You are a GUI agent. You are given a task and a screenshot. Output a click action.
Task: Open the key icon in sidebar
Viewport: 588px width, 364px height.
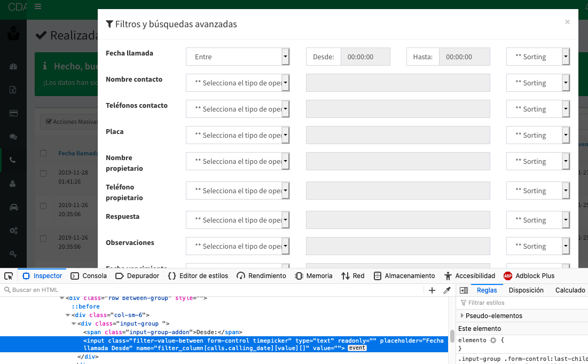pyautogui.click(x=13, y=254)
